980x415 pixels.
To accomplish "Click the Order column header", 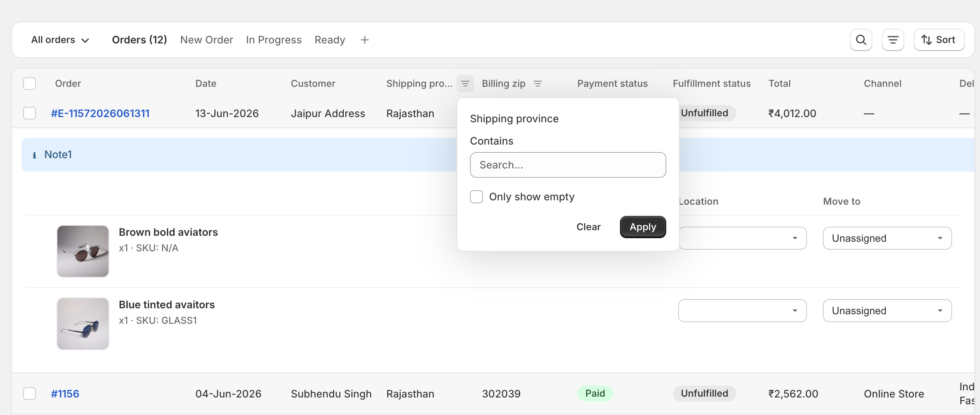I will coord(68,84).
